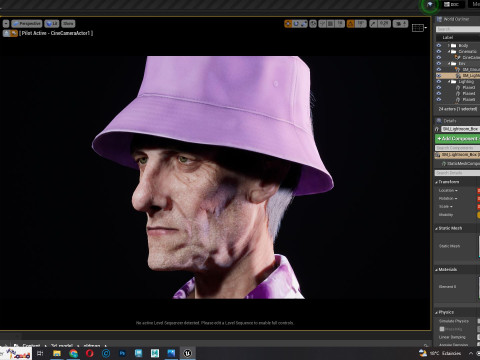Adjust camera speed setting
This screenshot has height=360, width=480.
click(400, 24)
